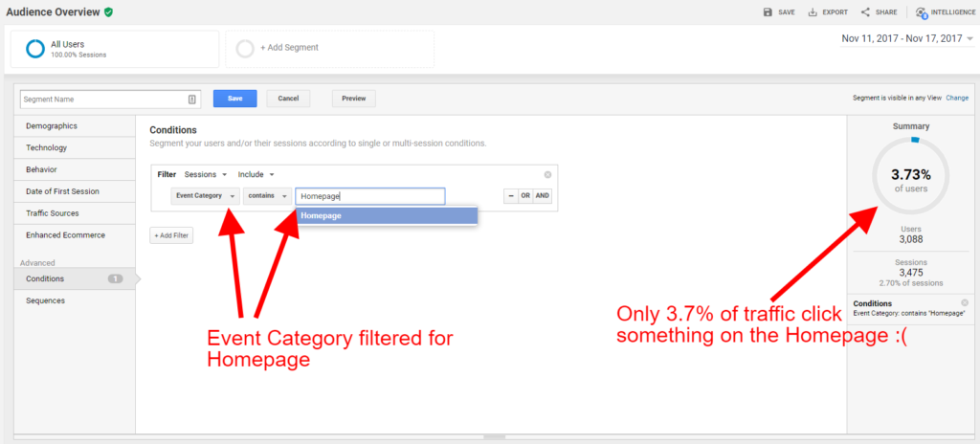Click the Homepage filter value input
980x444 pixels.
pos(370,196)
